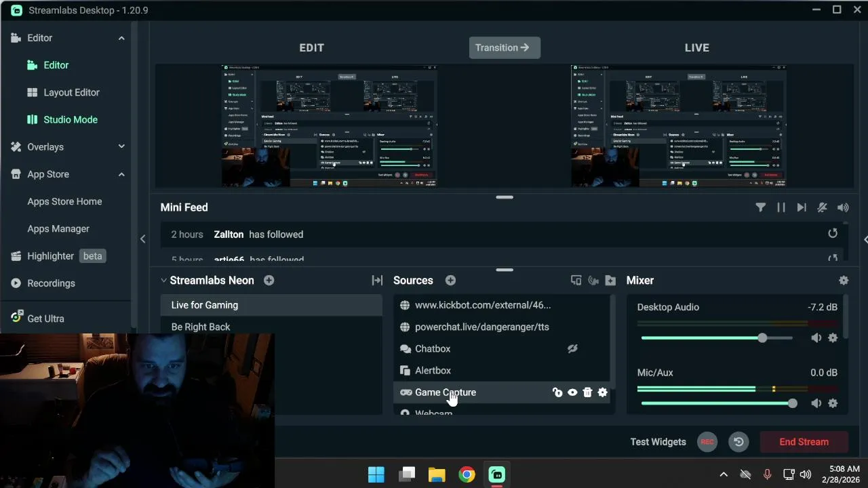
Task: Filter events in the Mini Feed
Action: (x=760, y=207)
